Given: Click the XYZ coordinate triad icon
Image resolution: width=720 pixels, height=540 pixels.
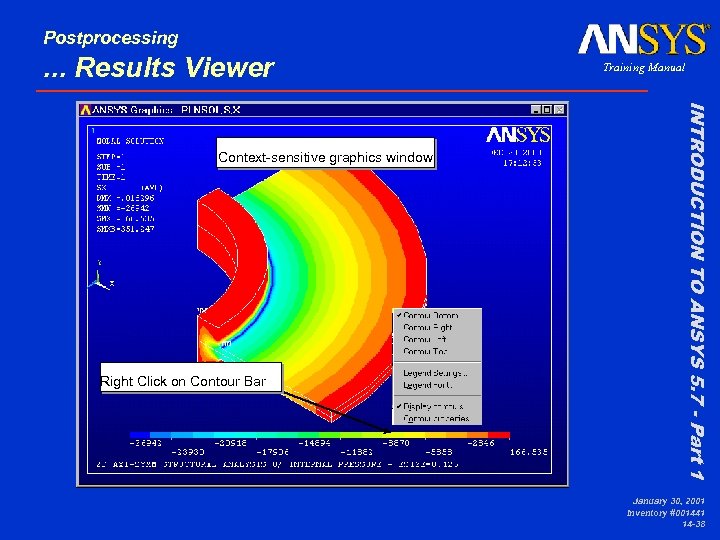Looking at the screenshot, I should point(101,278).
